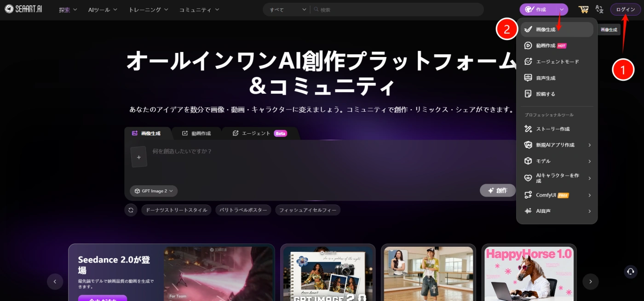This screenshot has width=644, height=301.
Task: Click the ログイン button
Action: (x=625, y=9)
